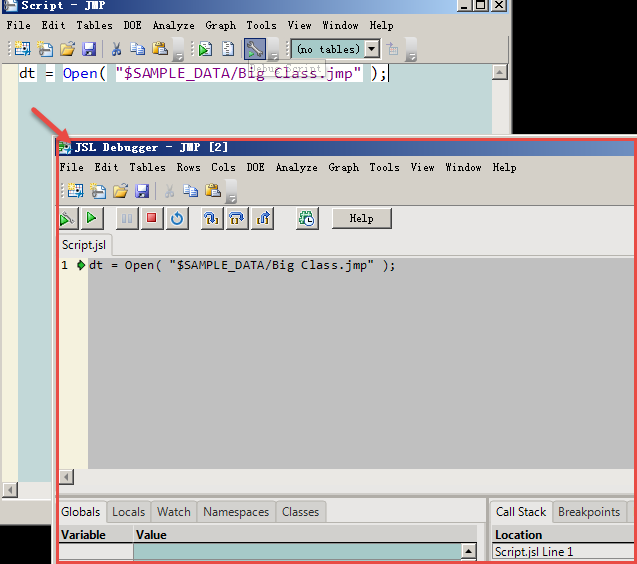Expand toolbar overflow after Debug Script icon
The image size is (637, 564).
[x=273, y=50]
